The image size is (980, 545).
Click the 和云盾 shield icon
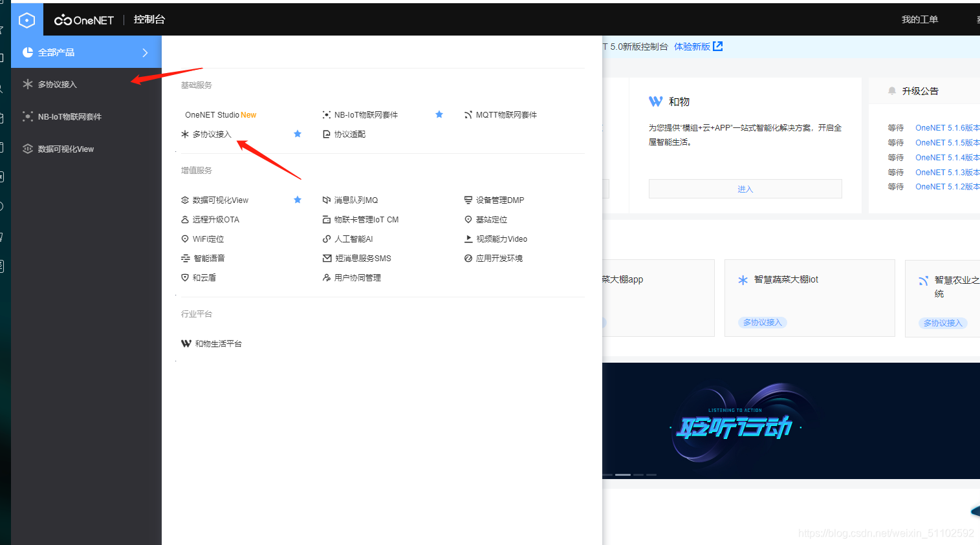click(185, 278)
